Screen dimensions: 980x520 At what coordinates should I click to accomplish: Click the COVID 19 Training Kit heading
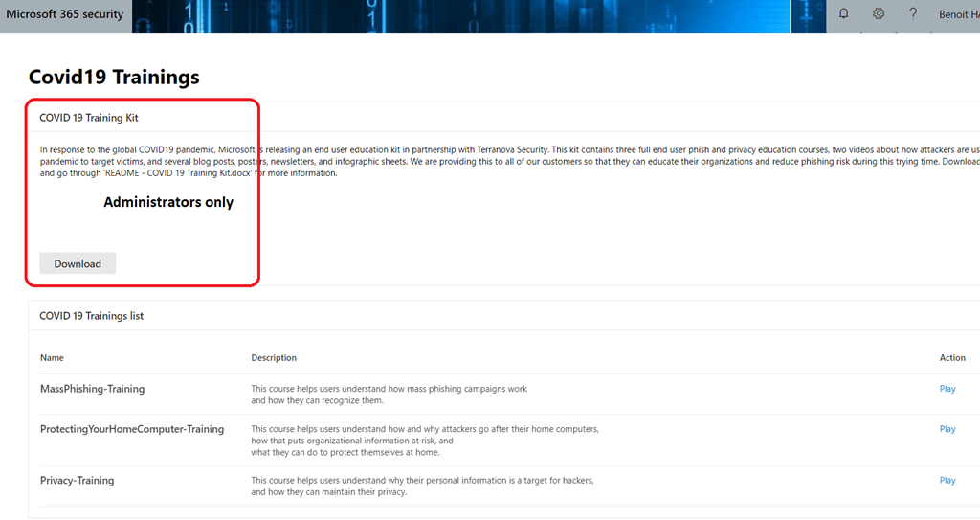pyautogui.click(x=89, y=118)
